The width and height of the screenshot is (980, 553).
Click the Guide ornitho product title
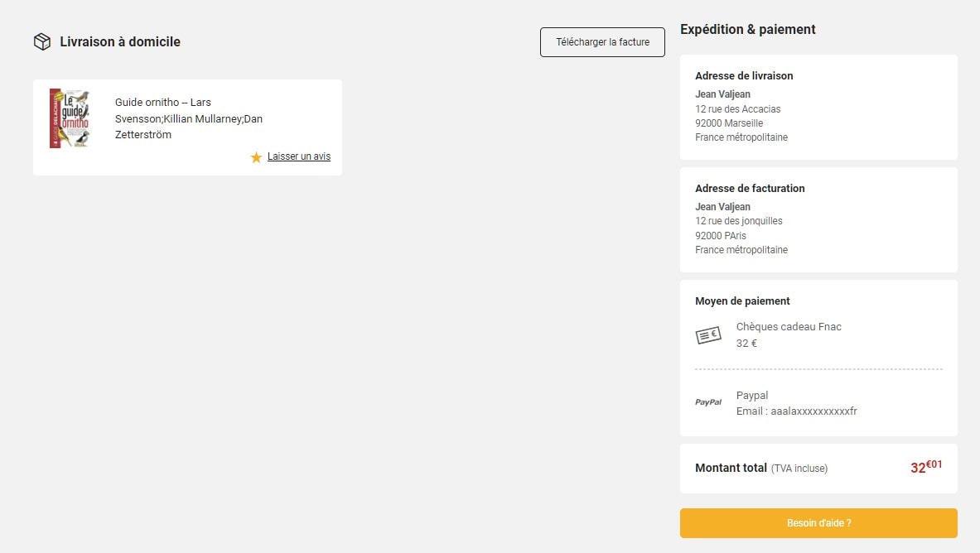coord(189,118)
